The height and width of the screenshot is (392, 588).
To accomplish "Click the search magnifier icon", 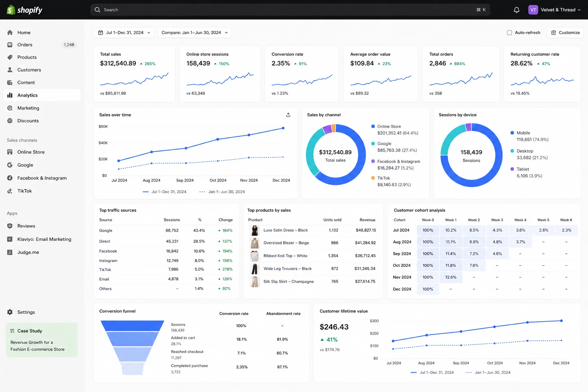I will [98, 10].
